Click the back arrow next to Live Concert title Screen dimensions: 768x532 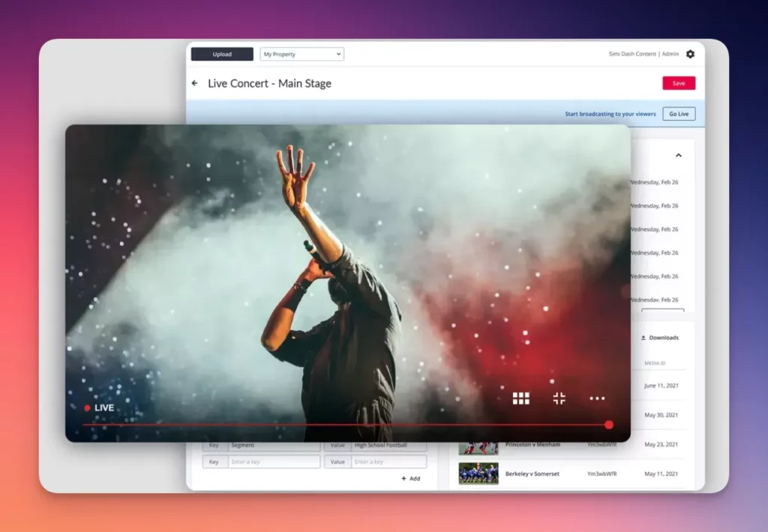pos(196,83)
